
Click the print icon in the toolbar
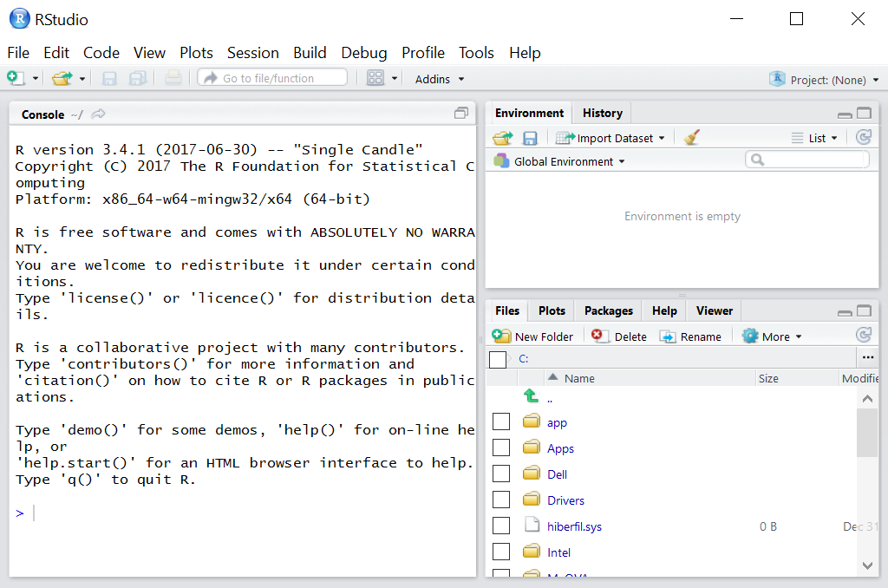tap(173, 78)
